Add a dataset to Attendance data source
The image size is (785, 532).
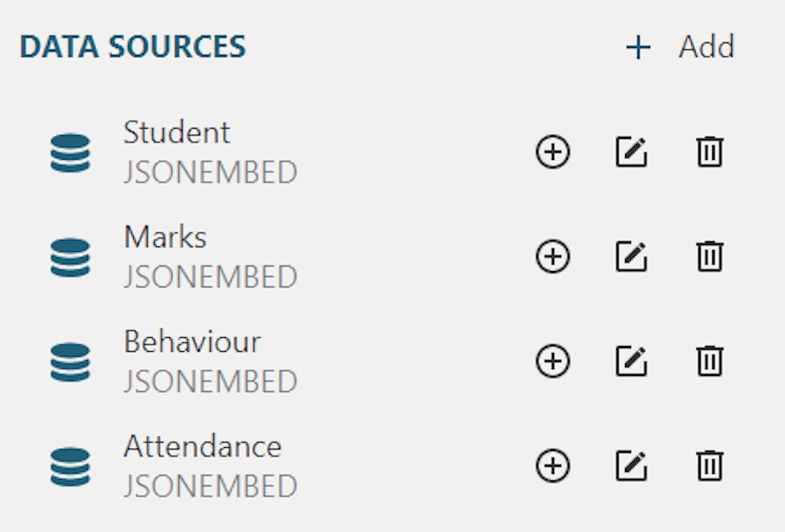[x=552, y=465]
